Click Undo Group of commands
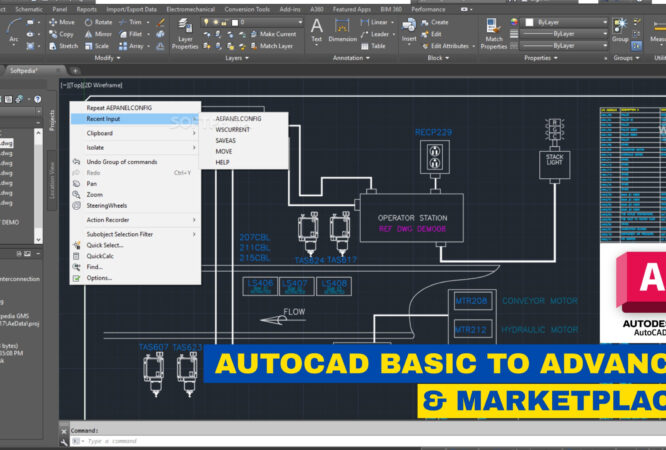Image resolution: width=666 pixels, height=450 pixels. coord(135,162)
